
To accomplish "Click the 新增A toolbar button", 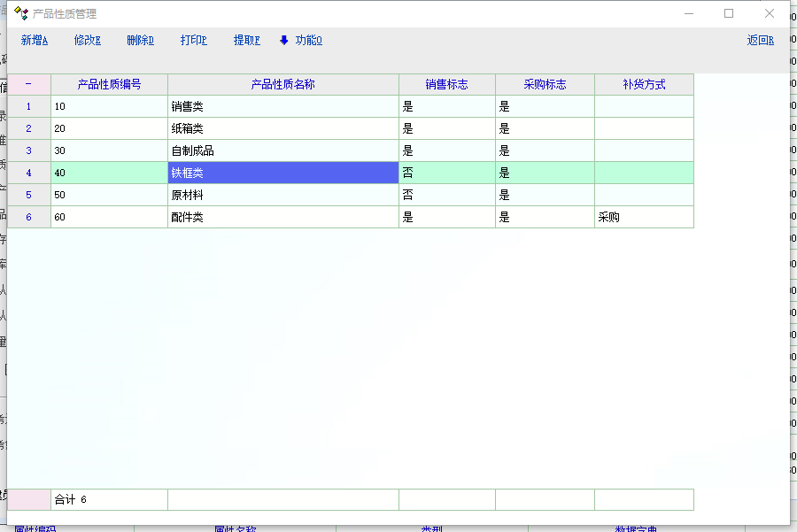I will point(35,40).
